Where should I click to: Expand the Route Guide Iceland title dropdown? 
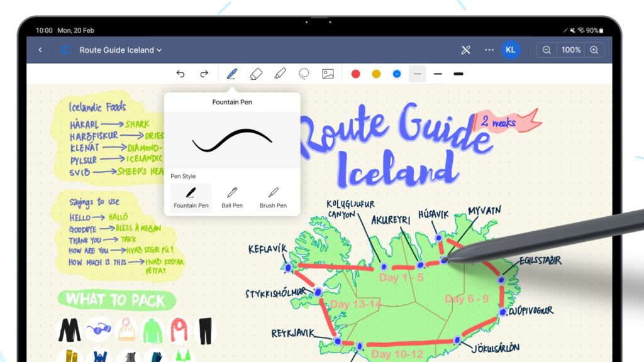pos(159,50)
